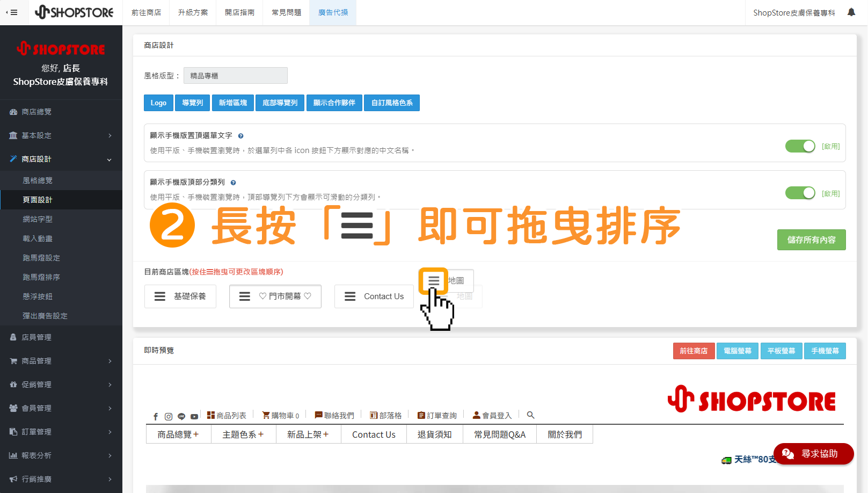Viewport: 868px width, 493px height.
Task: Toggle 顯示手機版置頂選單文字 switch
Action: coord(800,146)
